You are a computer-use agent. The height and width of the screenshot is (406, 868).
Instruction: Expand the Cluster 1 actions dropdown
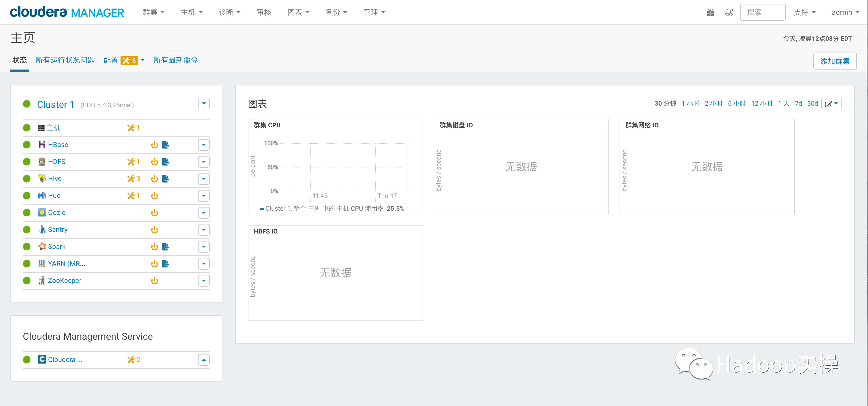pyautogui.click(x=204, y=103)
